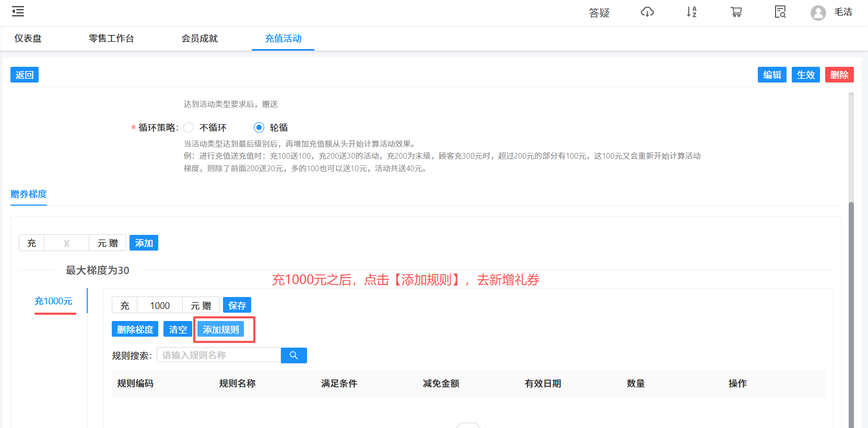The width and height of the screenshot is (868, 428).
Task: Click the 规则搜索 label
Action: (x=132, y=355)
